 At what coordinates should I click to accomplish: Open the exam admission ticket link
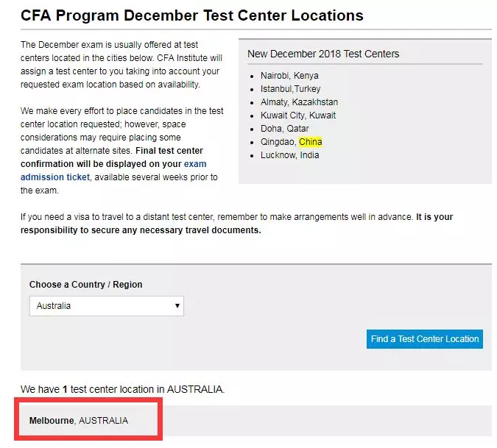coord(55,177)
